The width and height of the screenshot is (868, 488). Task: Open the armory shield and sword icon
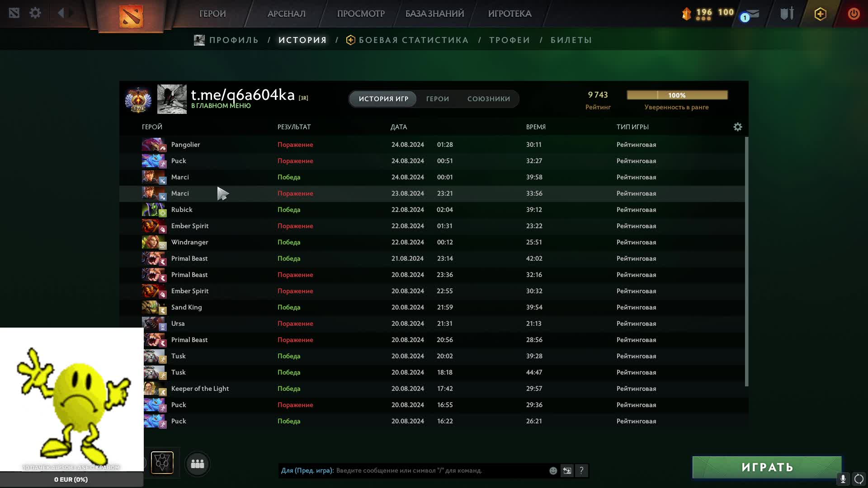(787, 14)
